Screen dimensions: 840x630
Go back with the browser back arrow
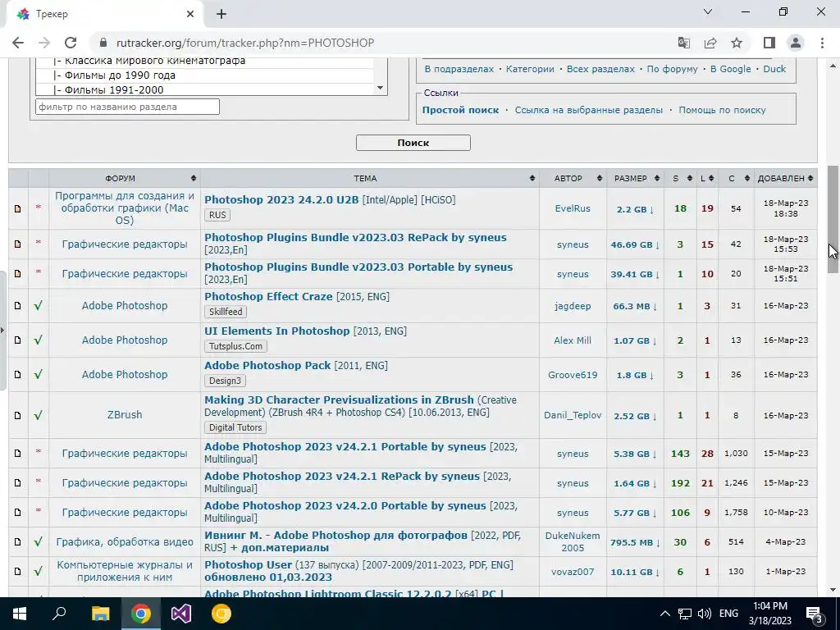(18, 43)
